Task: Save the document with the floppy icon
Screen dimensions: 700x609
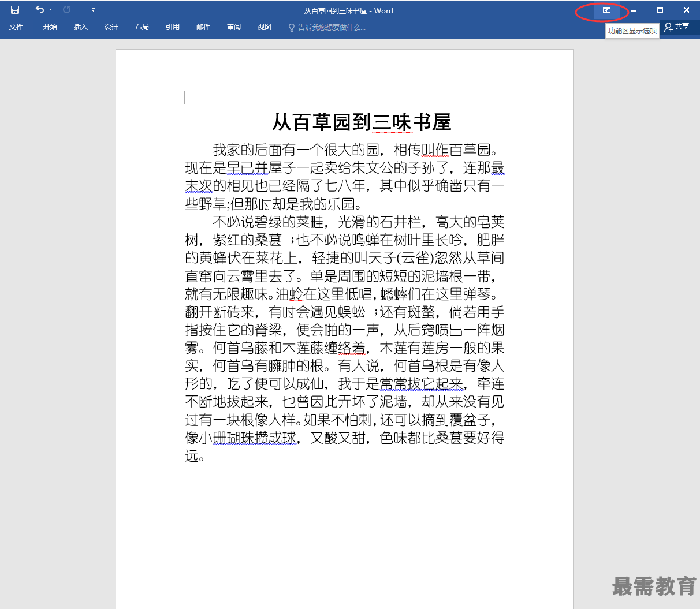Action: (x=15, y=10)
